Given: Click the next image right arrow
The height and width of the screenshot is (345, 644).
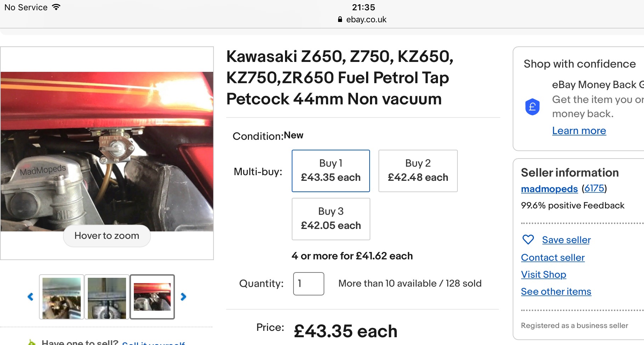Looking at the screenshot, I should [x=183, y=297].
